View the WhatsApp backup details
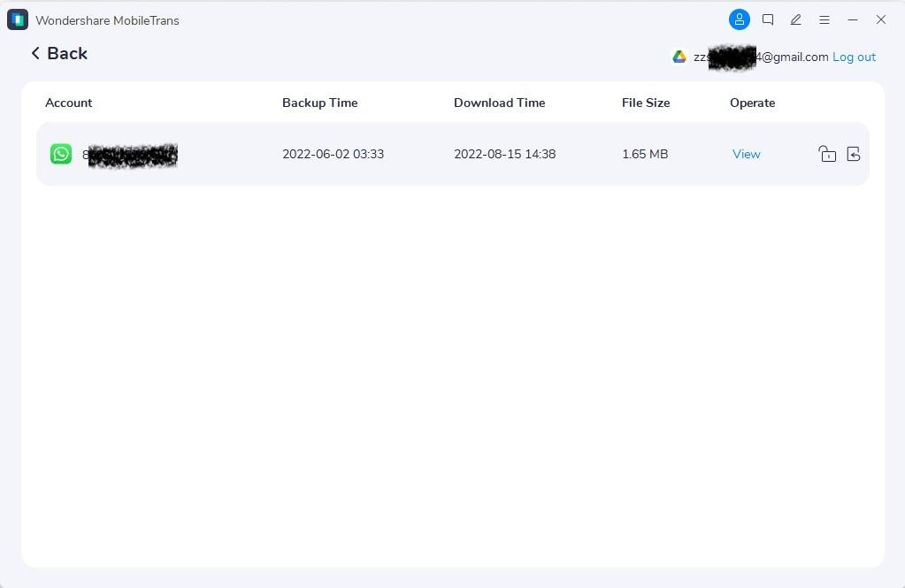 click(x=746, y=153)
